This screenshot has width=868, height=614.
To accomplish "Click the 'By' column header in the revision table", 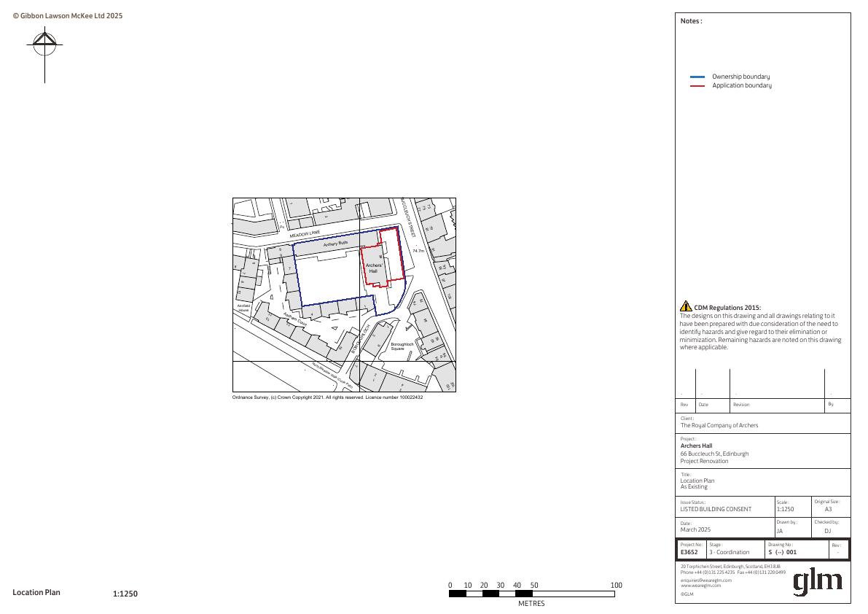I will point(831,404).
